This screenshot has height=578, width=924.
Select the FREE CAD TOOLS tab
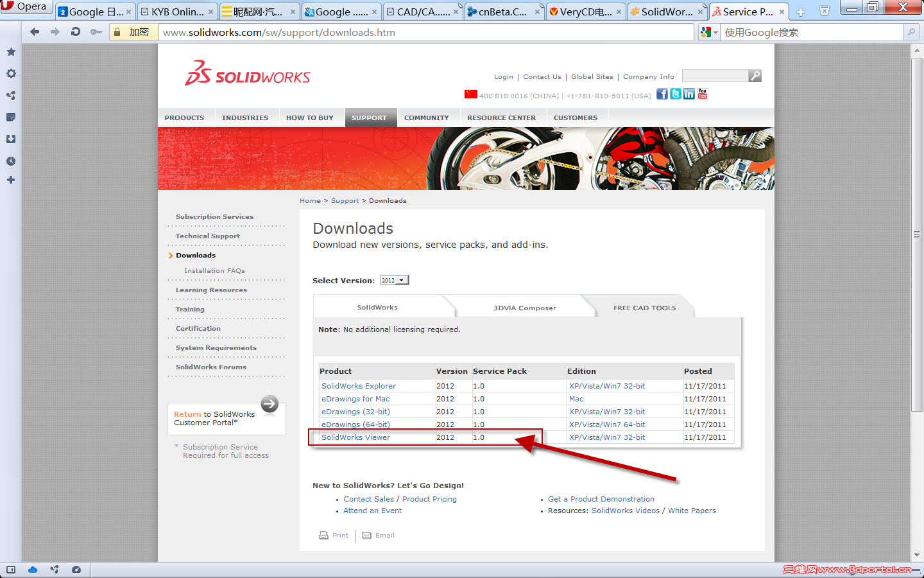tap(644, 308)
